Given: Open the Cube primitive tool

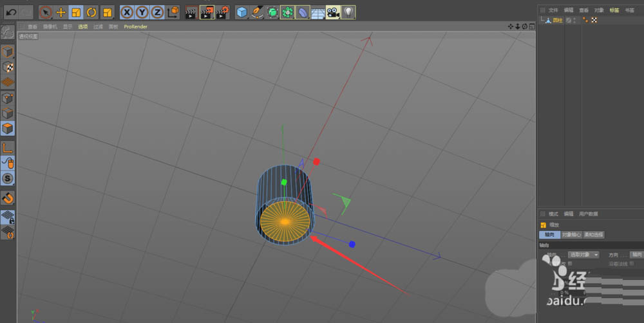Looking at the screenshot, I should point(241,12).
